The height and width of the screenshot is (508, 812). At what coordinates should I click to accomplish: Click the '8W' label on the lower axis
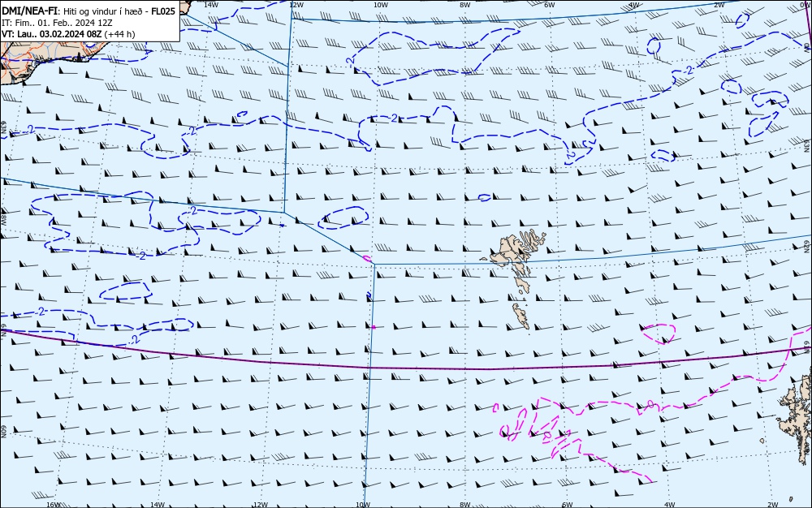coord(465,505)
